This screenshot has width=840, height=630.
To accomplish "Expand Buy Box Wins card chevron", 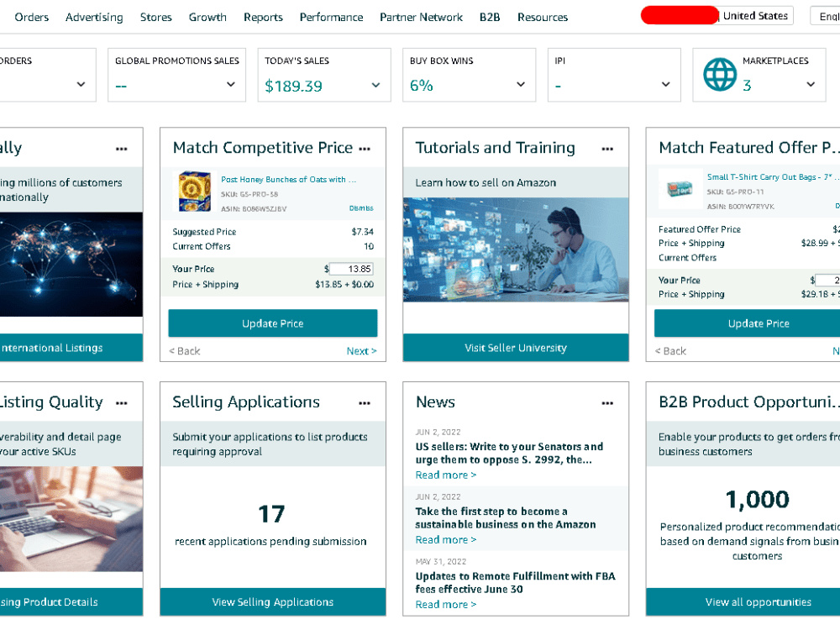I will [x=521, y=84].
